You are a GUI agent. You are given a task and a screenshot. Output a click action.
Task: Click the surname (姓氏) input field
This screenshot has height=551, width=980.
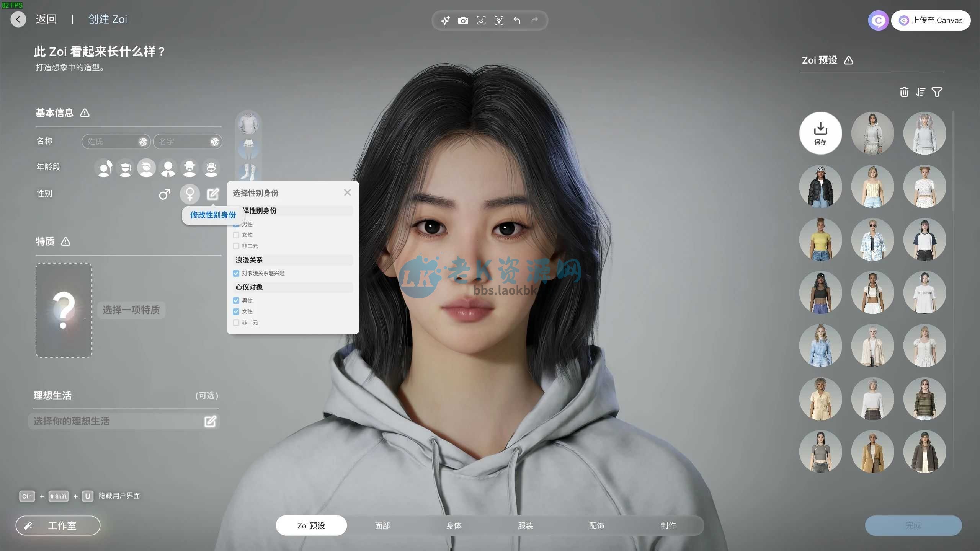(116, 142)
